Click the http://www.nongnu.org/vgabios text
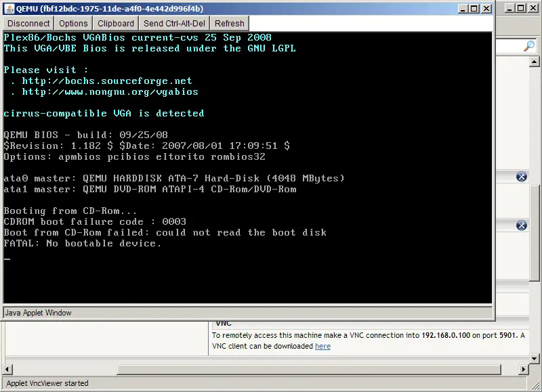 [110, 91]
